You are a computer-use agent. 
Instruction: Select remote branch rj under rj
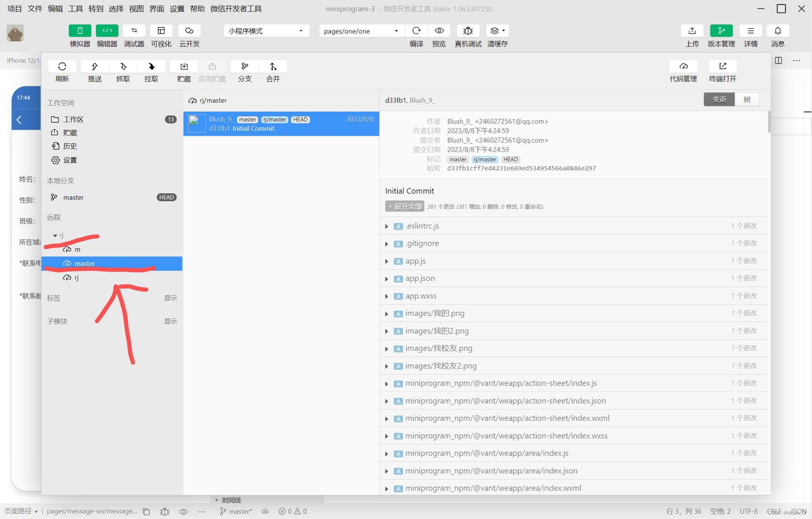[112, 277]
